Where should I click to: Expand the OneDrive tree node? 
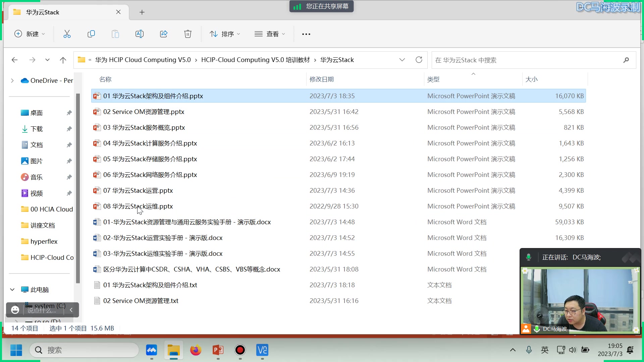12,80
